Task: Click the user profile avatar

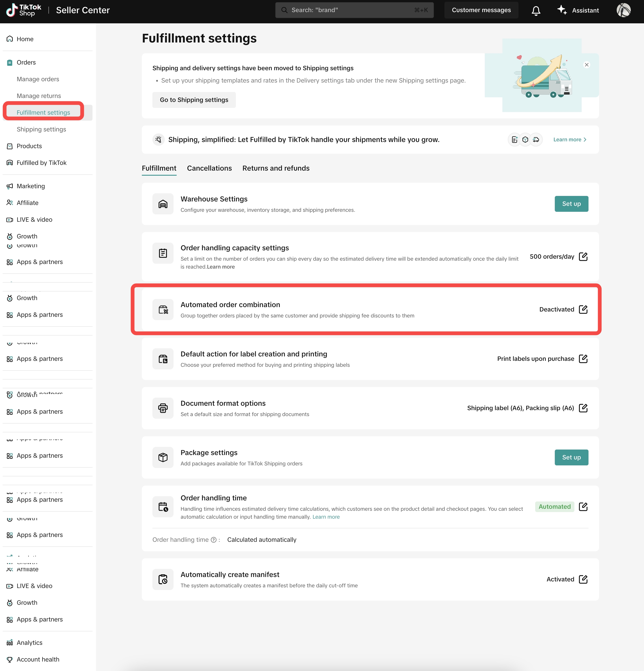Action: [x=624, y=10]
